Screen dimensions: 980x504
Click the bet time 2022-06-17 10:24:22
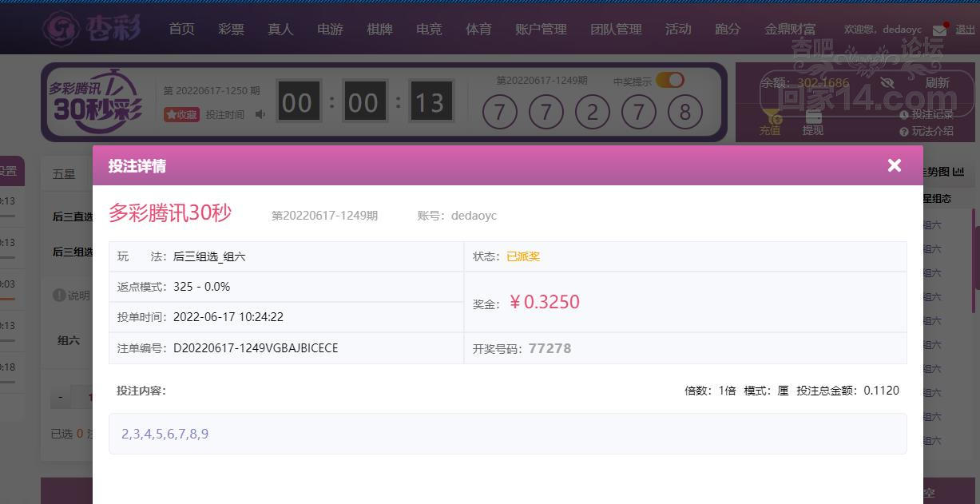coord(228,316)
